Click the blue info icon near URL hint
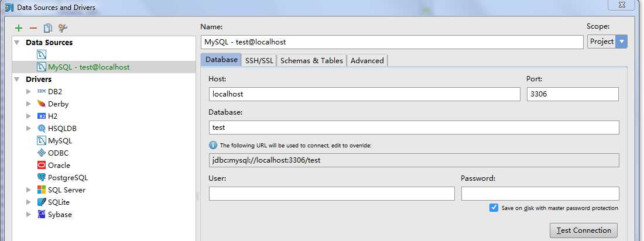 (213, 145)
